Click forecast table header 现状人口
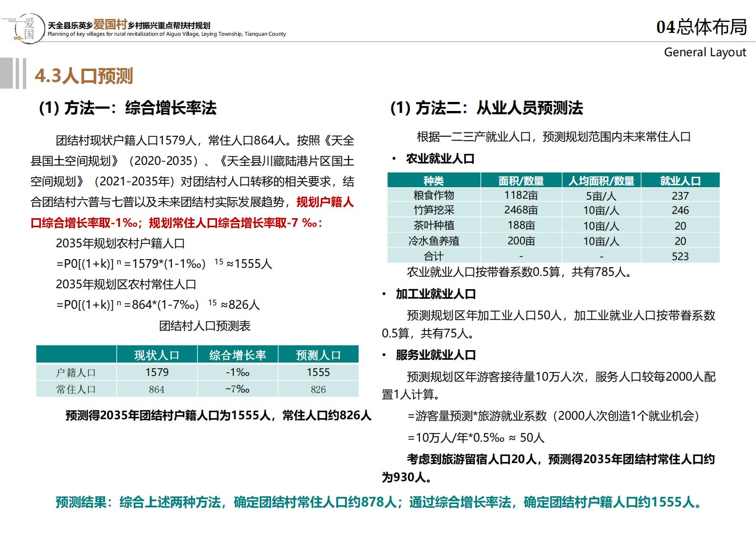This screenshot has height=535, width=756. click(157, 355)
